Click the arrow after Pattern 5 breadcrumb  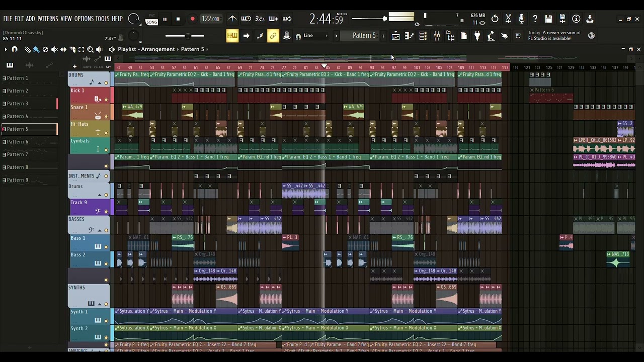coord(207,49)
